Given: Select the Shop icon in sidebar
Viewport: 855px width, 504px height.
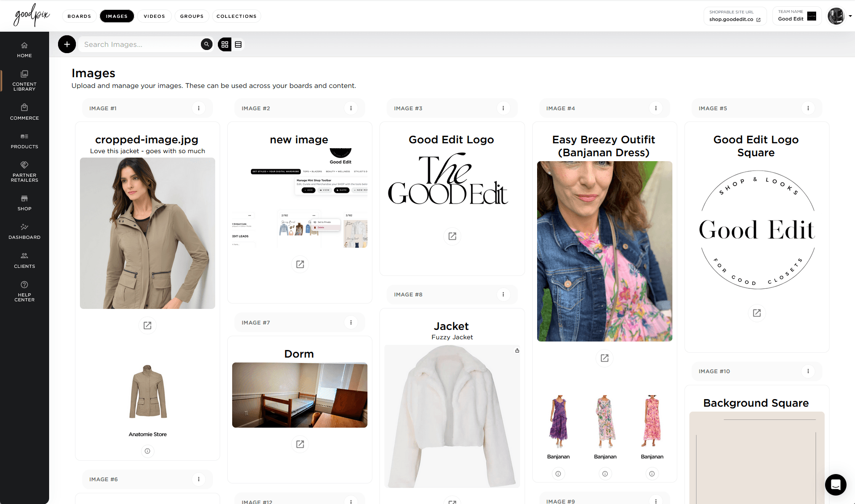Looking at the screenshot, I should [x=24, y=201].
